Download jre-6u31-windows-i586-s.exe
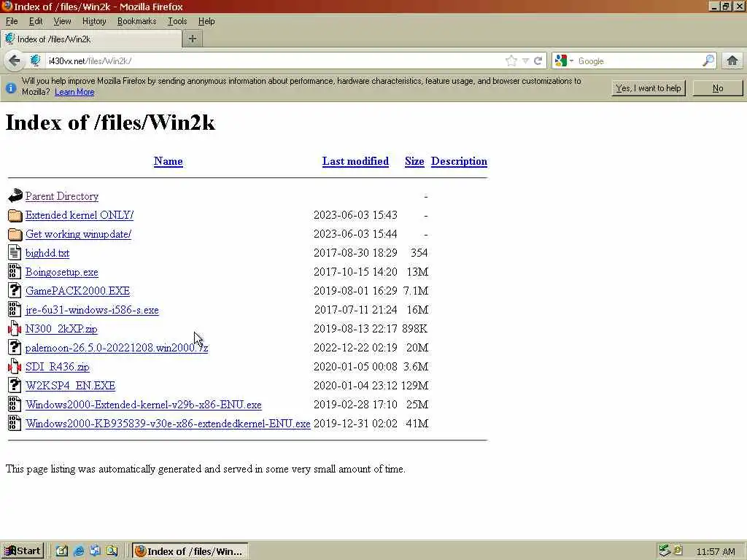Image resolution: width=747 pixels, height=560 pixels. pos(92,310)
